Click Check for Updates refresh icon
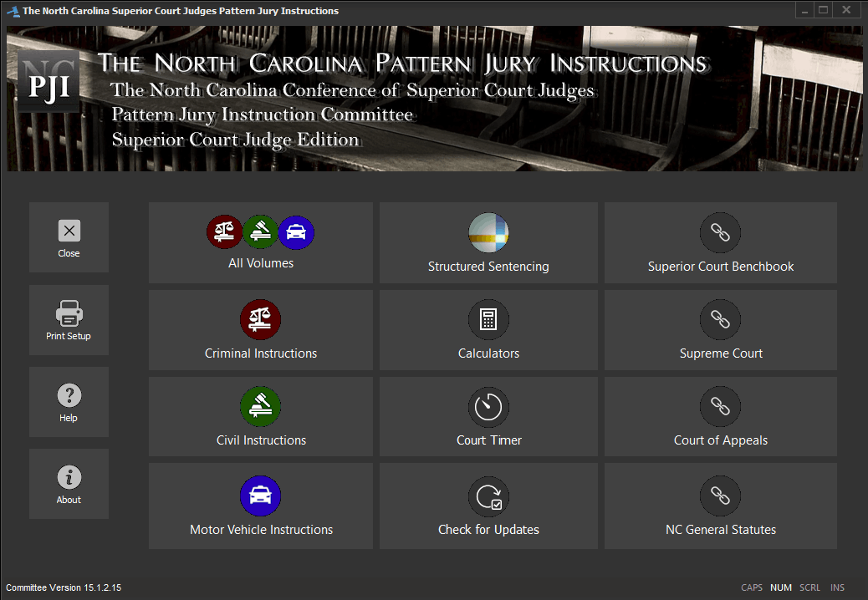 point(488,496)
